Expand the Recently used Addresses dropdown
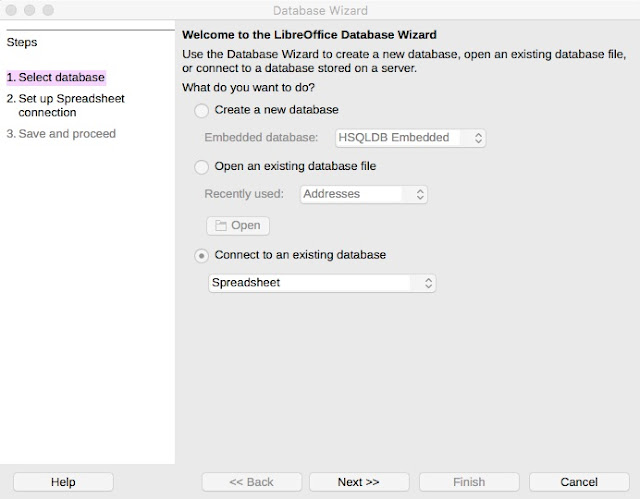 coord(364,194)
